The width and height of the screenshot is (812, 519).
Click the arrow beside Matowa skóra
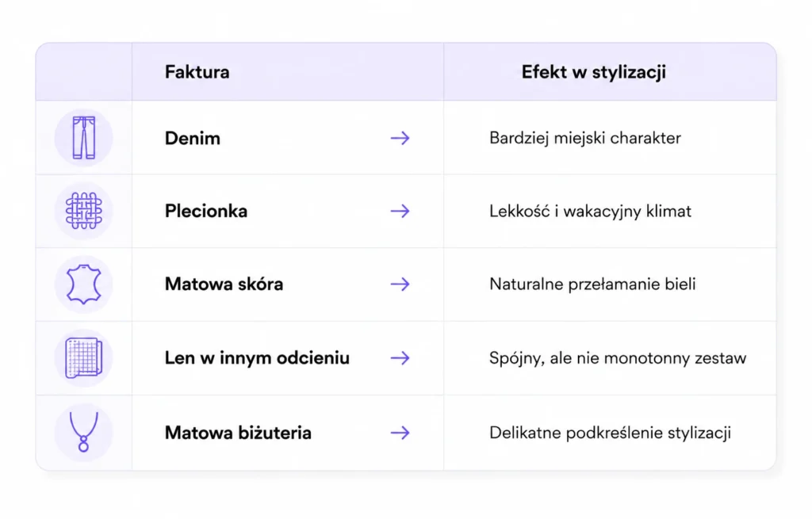pos(400,284)
